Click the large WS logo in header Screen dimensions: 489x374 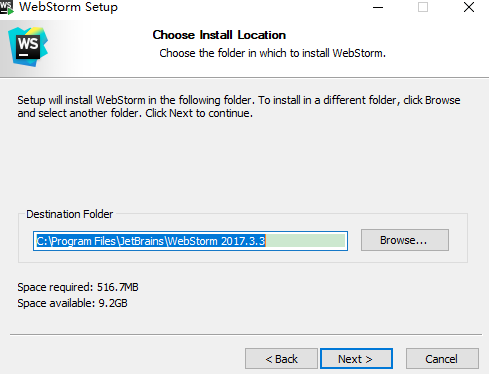28,47
